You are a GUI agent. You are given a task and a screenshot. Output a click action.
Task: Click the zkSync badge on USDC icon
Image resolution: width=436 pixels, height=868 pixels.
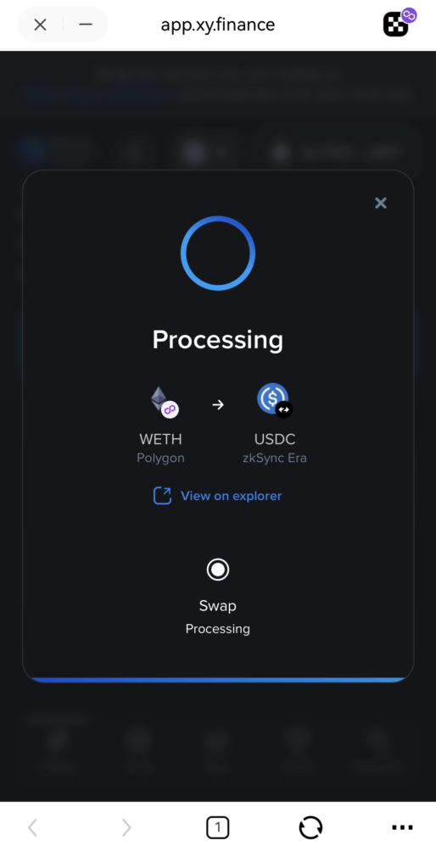(284, 409)
